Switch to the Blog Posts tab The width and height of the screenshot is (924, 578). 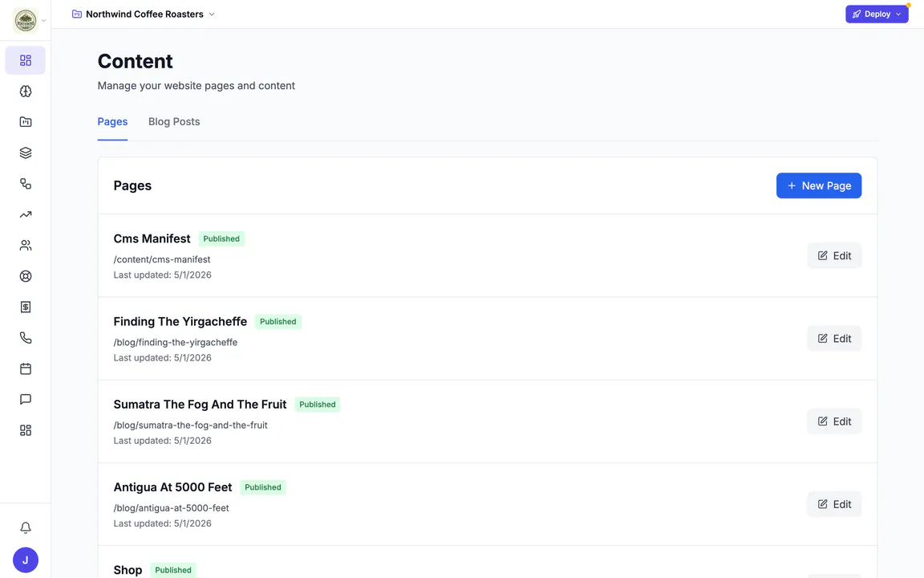coord(174,121)
